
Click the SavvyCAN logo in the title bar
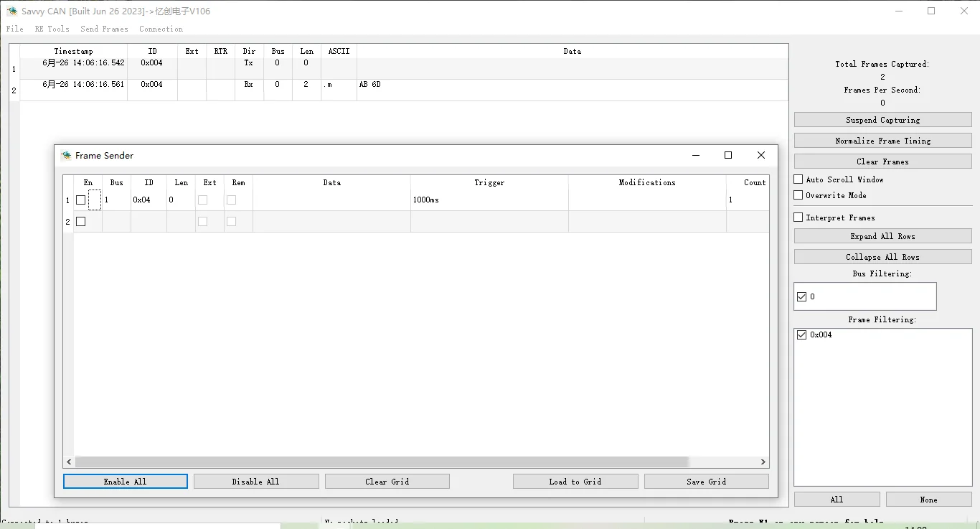click(11, 11)
